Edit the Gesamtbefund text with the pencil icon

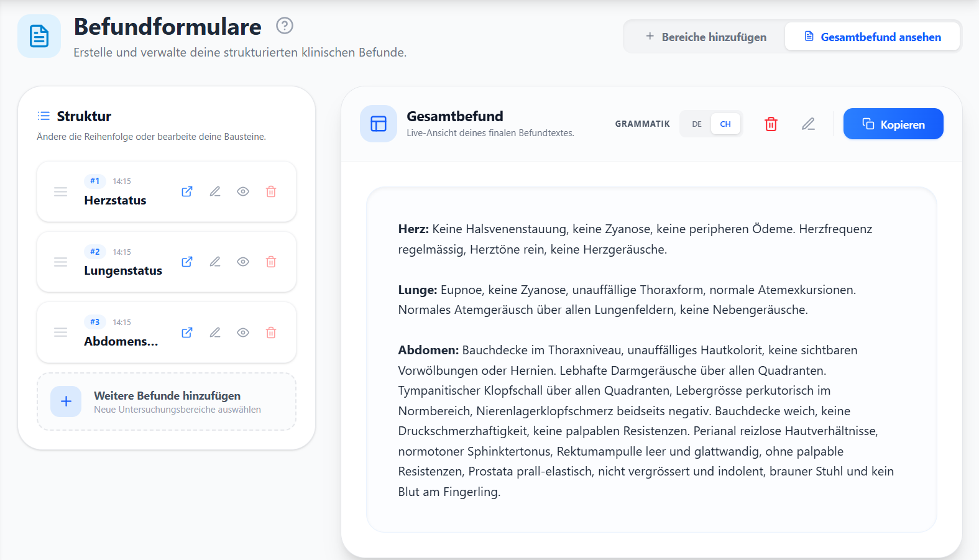click(808, 124)
